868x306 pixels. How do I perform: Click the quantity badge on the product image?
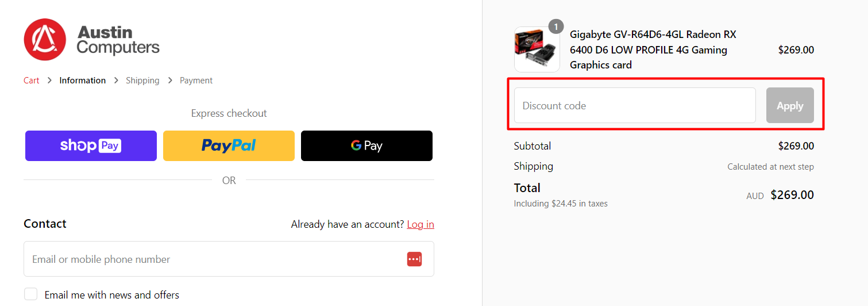[x=556, y=26]
